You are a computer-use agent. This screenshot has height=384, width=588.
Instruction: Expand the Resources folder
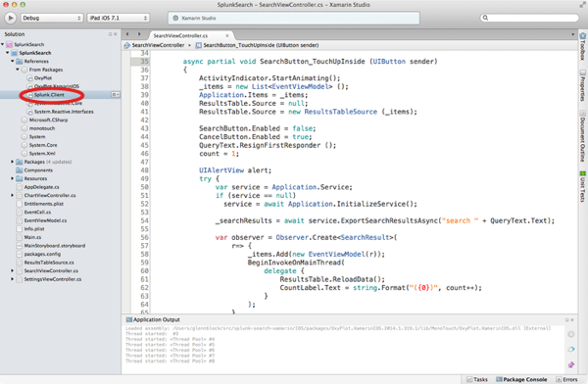13,178
